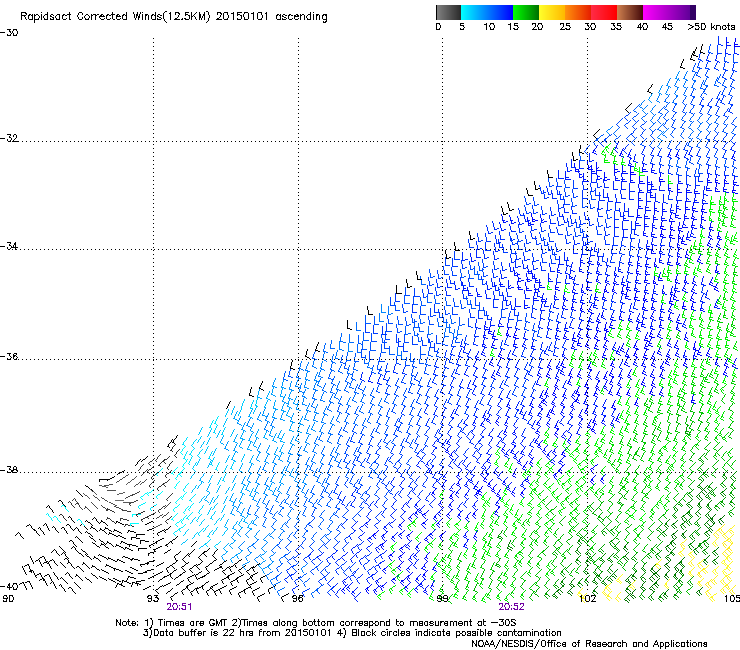Click the 'Times are GMT' note line
The height and width of the screenshot is (650, 740).
click(316, 623)
